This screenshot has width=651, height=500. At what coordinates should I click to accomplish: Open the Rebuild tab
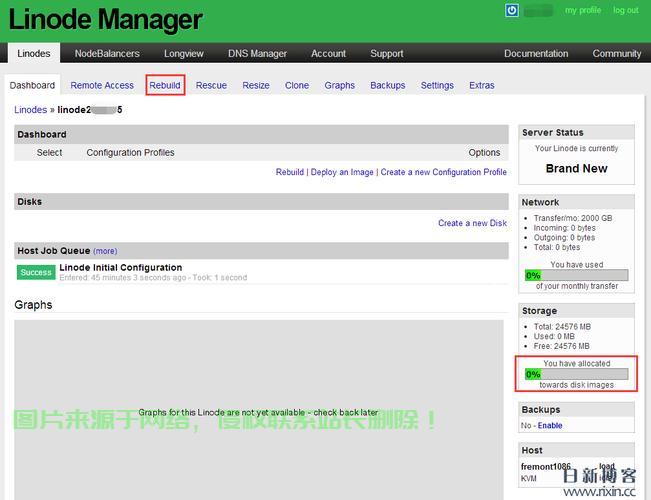point(165,85)
